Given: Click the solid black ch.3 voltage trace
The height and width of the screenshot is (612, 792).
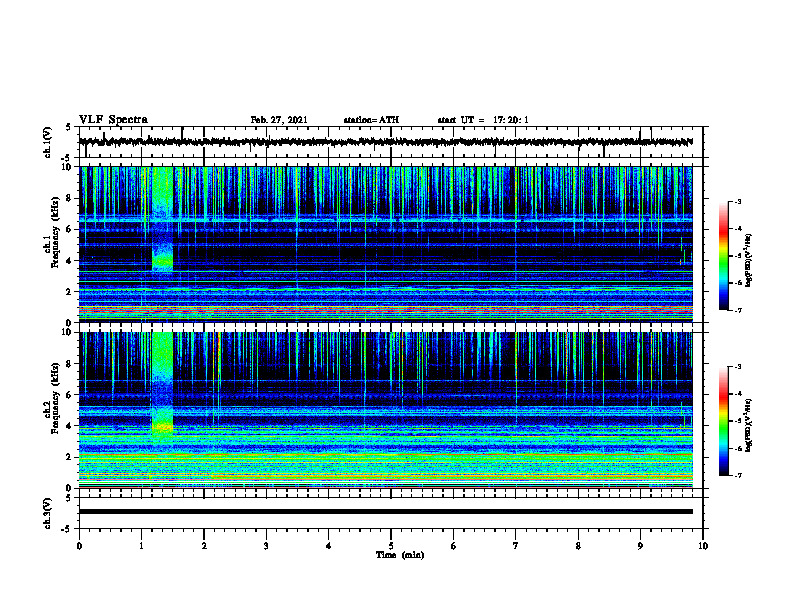Looking at the screenshot, I should point(385,512).
